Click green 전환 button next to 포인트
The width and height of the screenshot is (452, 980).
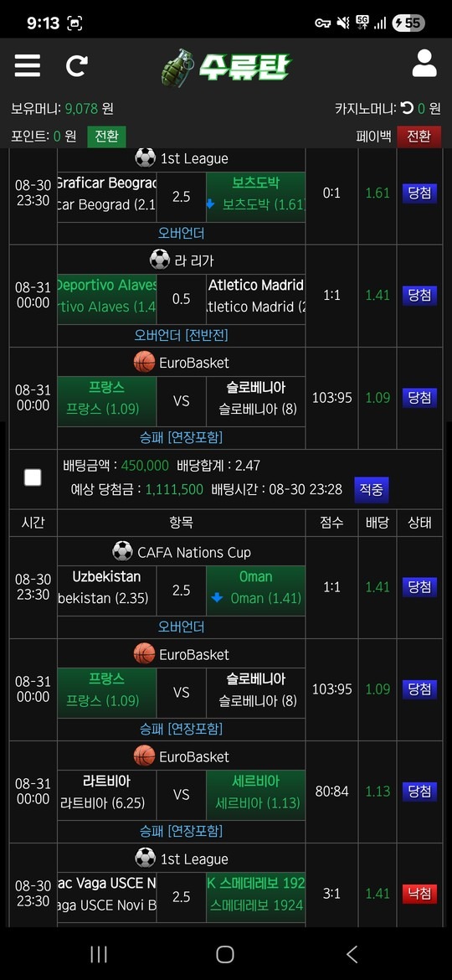pyautogui.click(x=107, y=137)
